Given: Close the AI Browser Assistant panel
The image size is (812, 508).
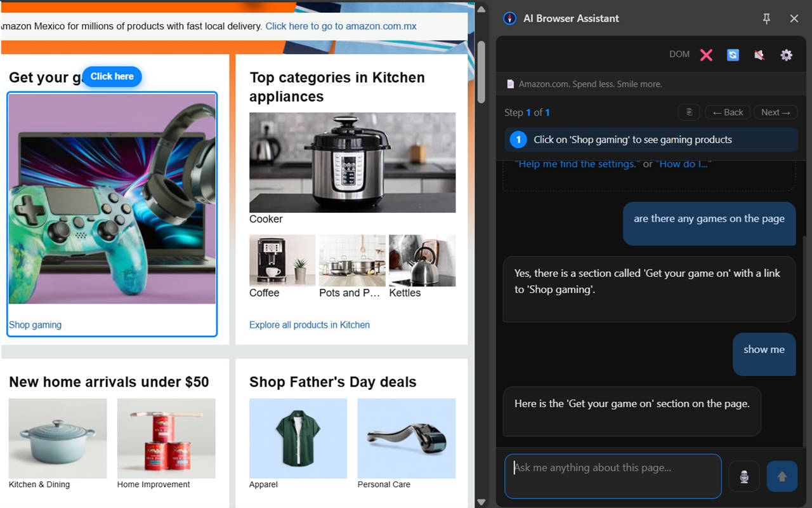Looking at the screenshot, I should pos(794,18).
